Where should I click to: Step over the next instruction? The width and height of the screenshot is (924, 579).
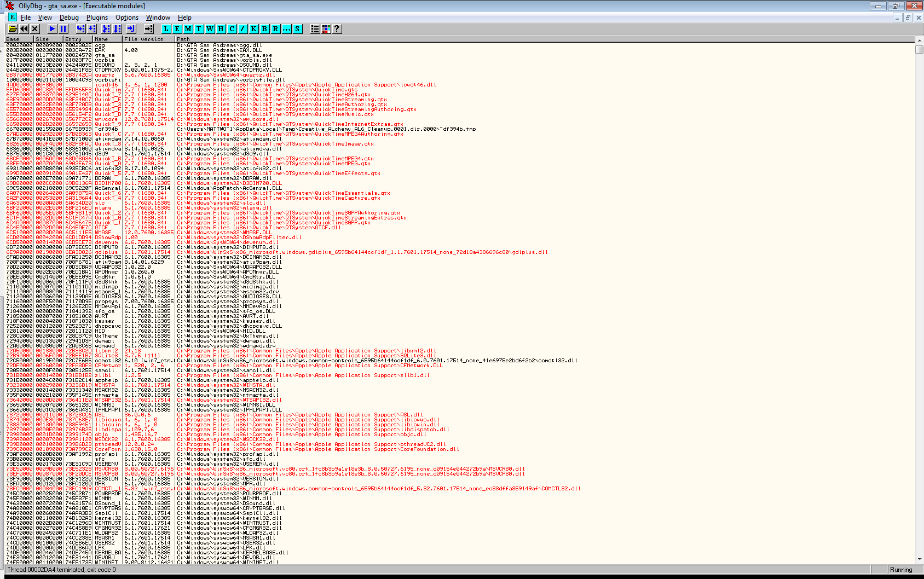click(x=91, y=29)
